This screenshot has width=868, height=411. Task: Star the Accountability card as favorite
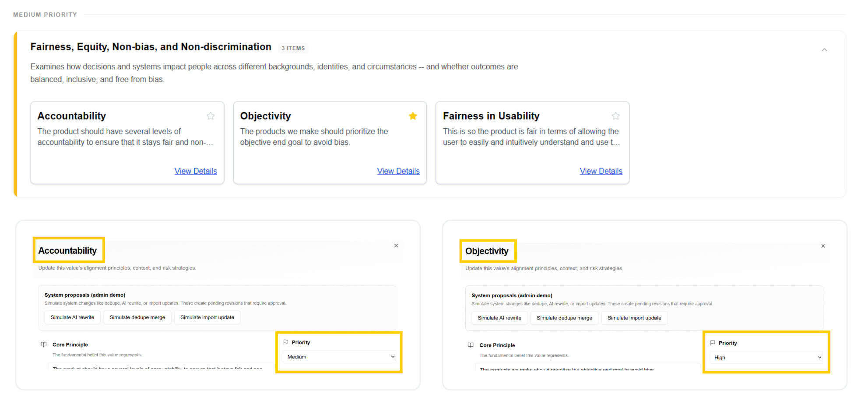click(211, 116)
